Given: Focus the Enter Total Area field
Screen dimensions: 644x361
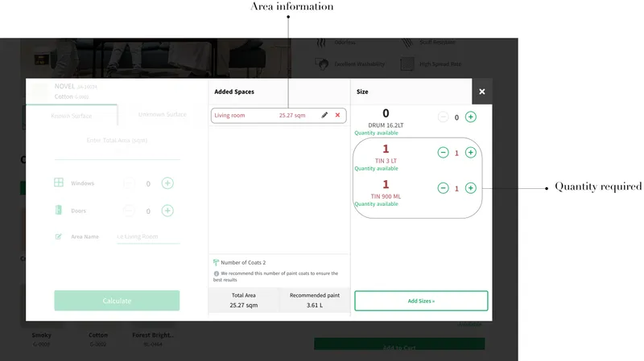Looking at the screenshot, I should pos(117,141).
